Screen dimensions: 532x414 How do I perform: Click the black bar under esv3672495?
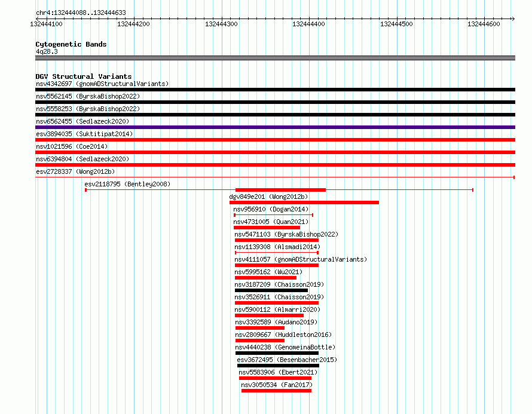click(x=278, y=366)
